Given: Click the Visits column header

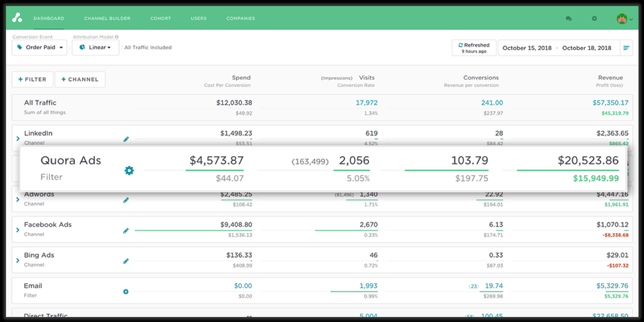Looking at the screenshot, I should [367, 77].
